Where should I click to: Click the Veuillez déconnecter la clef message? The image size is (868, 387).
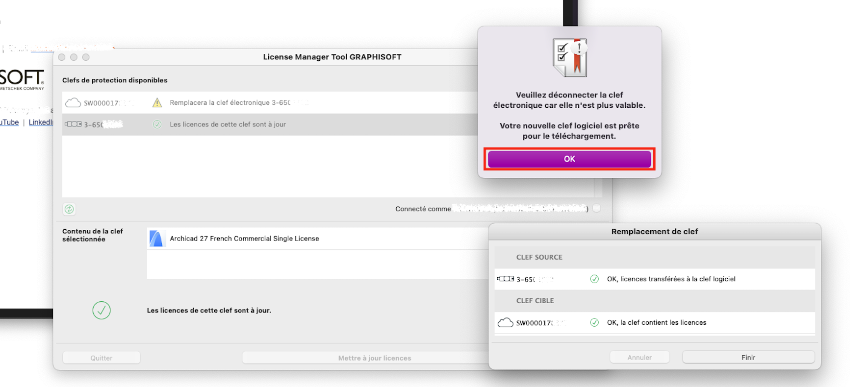click(x=569, y=100)
